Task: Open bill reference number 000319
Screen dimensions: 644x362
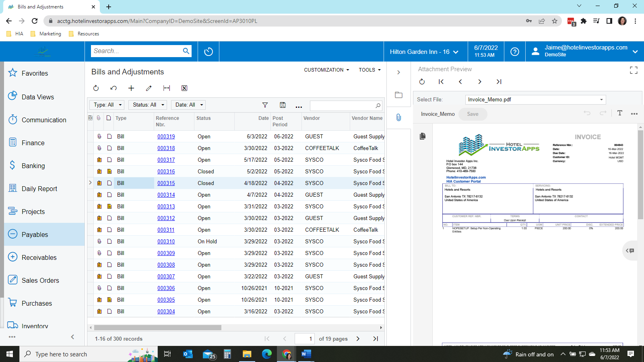Action: [x=166, y=137]
